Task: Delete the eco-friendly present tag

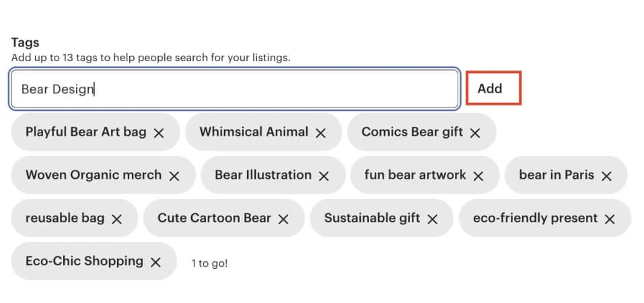Action: point(610,219)
